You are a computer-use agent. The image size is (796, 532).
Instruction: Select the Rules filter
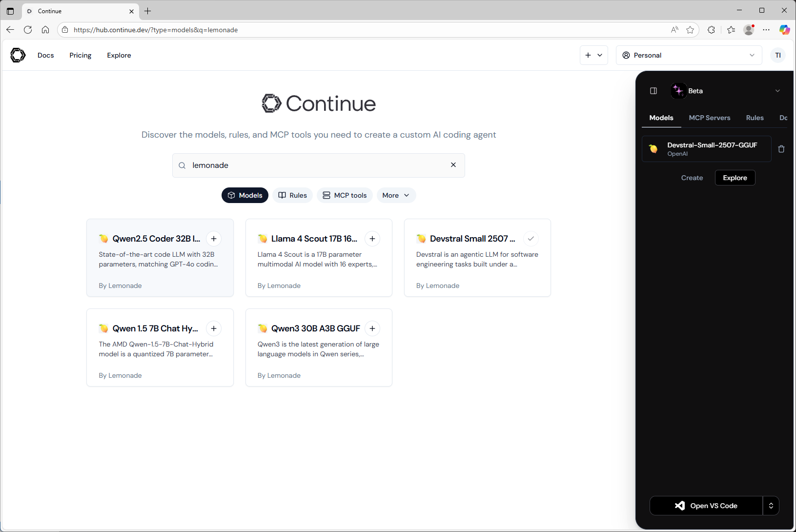(293, 195)
